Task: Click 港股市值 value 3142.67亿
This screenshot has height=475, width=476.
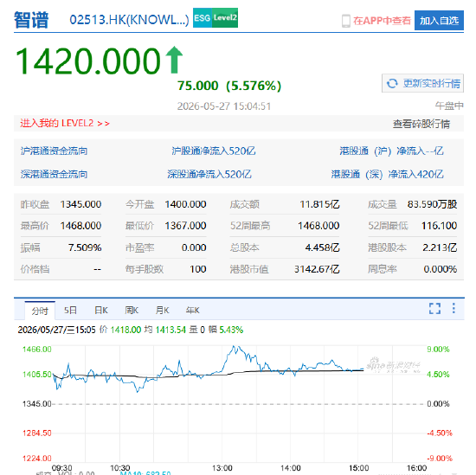Action: [317, 269]
